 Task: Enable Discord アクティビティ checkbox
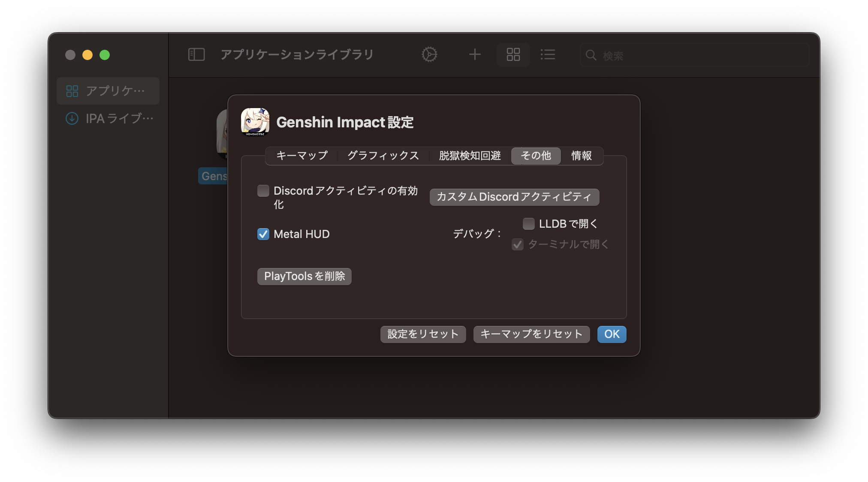coord(263,191)
